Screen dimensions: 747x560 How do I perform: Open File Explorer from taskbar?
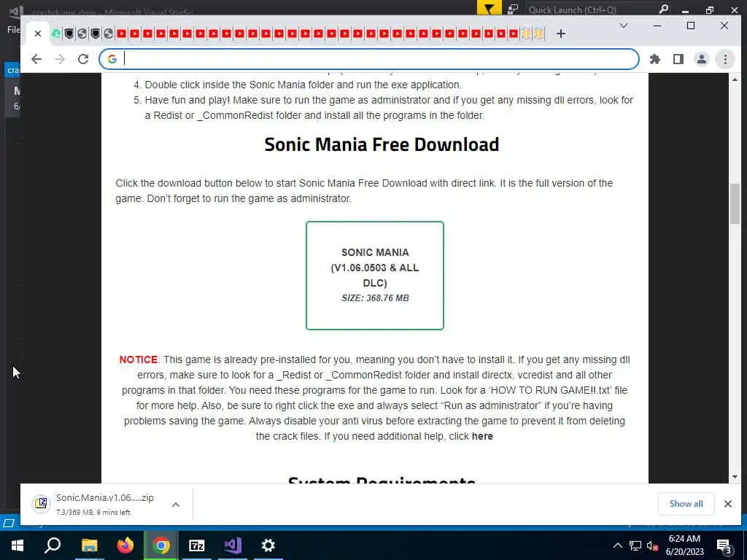[89, 545]
